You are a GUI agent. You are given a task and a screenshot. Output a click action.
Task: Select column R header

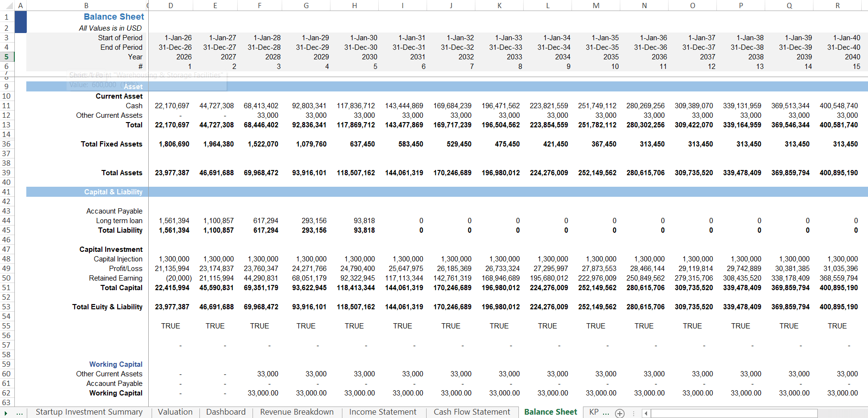[837, 6]
